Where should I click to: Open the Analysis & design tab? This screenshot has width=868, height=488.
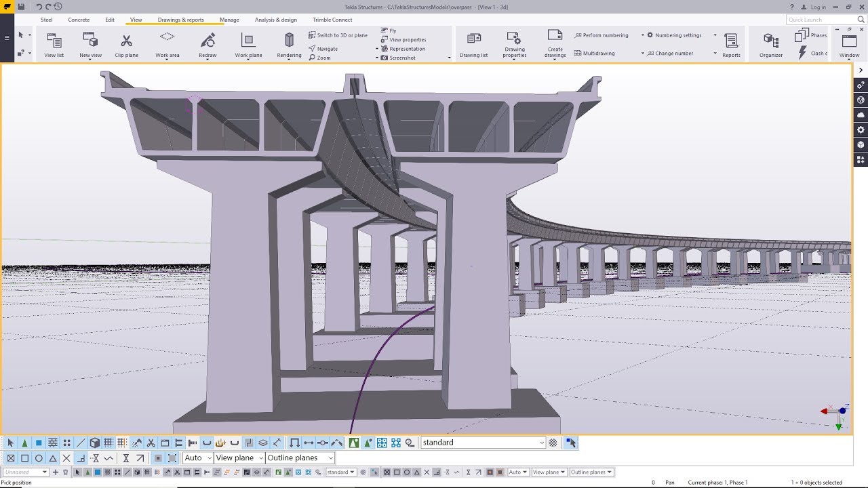(x=276, y=20)
